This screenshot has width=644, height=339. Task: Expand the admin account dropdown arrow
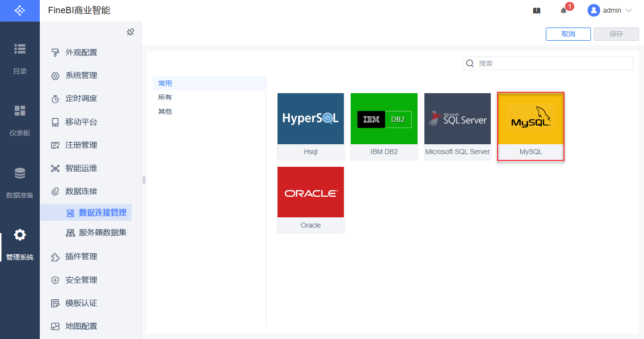(628, 10)
